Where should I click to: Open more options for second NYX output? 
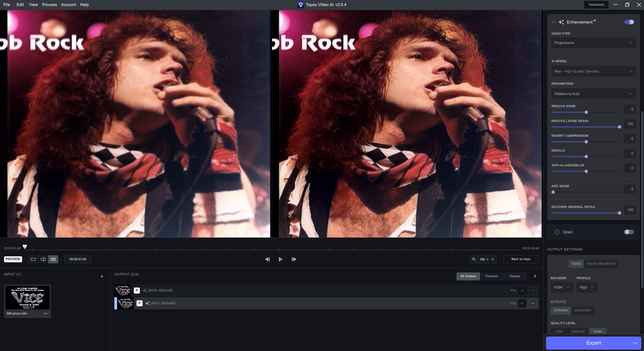pyautogui.click(x=533, y=303)
